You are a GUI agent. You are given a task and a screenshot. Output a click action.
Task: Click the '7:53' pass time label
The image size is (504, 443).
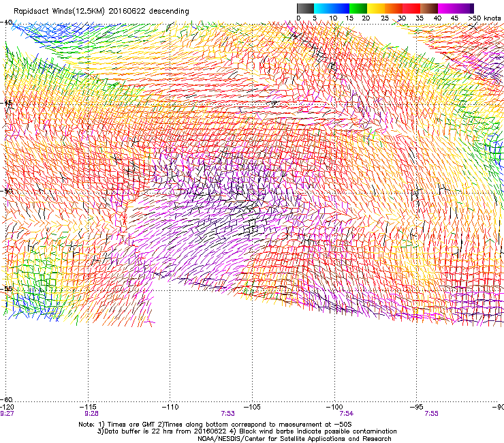point(227,414)
